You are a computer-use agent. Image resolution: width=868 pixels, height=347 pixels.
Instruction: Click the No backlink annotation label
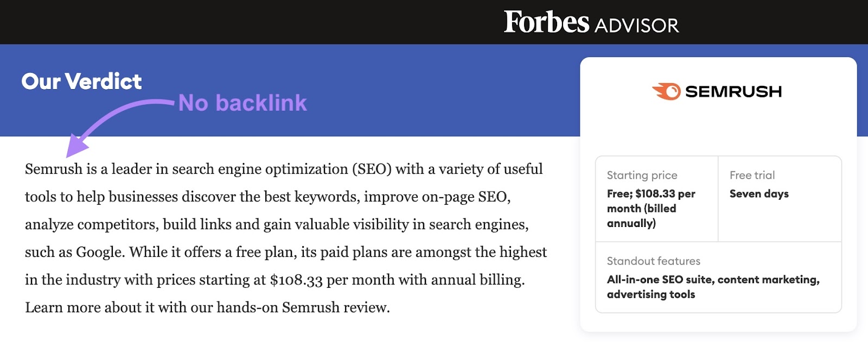[x=242, y=103]
